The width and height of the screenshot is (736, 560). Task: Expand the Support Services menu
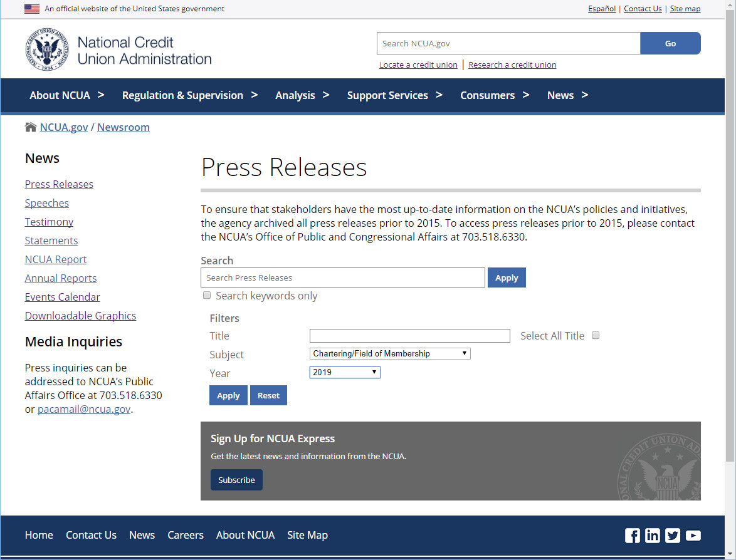pos(394,95)
